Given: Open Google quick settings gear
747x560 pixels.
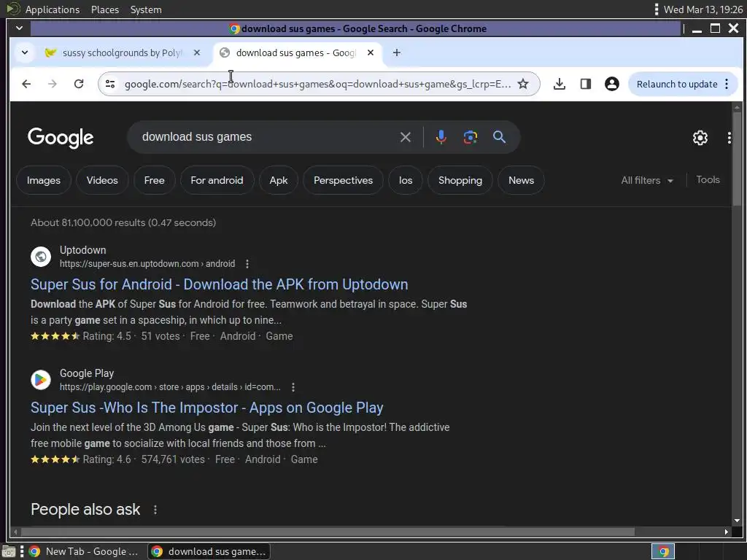Looking at the screenshot, I should [x=700, y=138].
